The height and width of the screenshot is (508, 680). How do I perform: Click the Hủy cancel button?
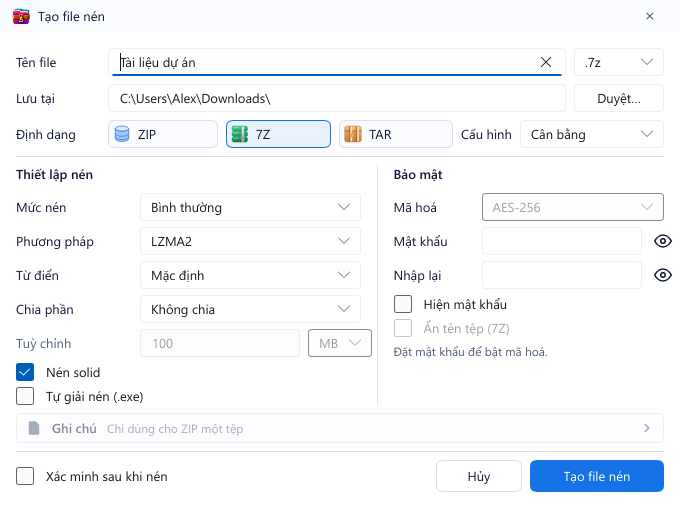click(479, 476)
